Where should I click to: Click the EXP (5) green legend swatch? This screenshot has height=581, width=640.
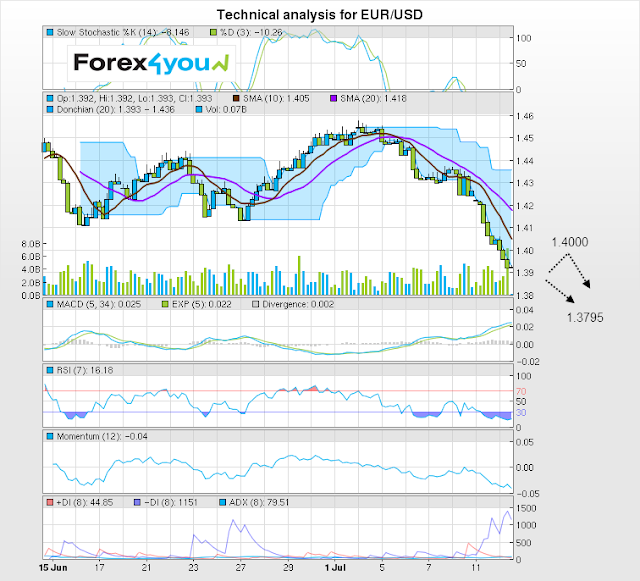tap(165, 304)
